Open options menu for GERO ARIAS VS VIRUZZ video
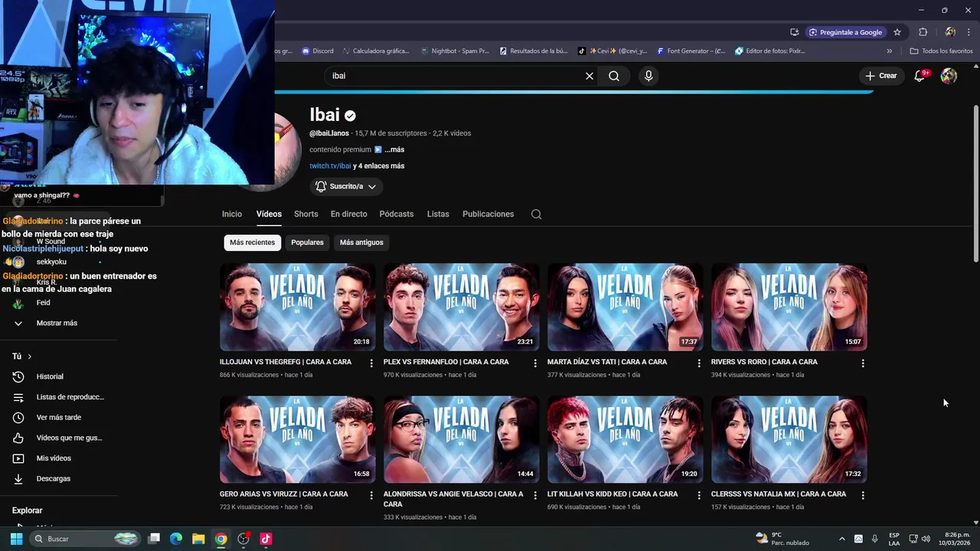Viewport: 980px width, 551px height. pyautogui.click(x=371, y=495)
